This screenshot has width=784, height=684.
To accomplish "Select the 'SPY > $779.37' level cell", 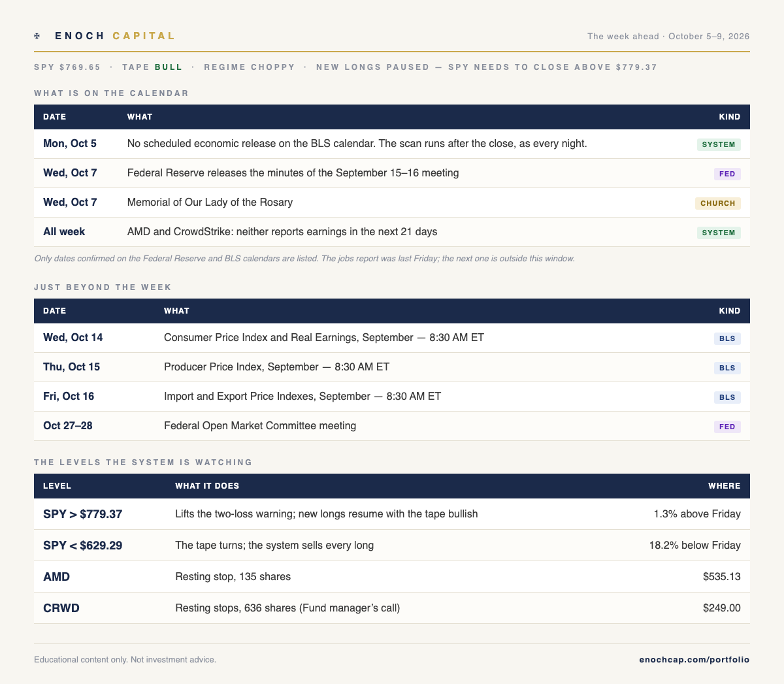I will click(83, 514).
